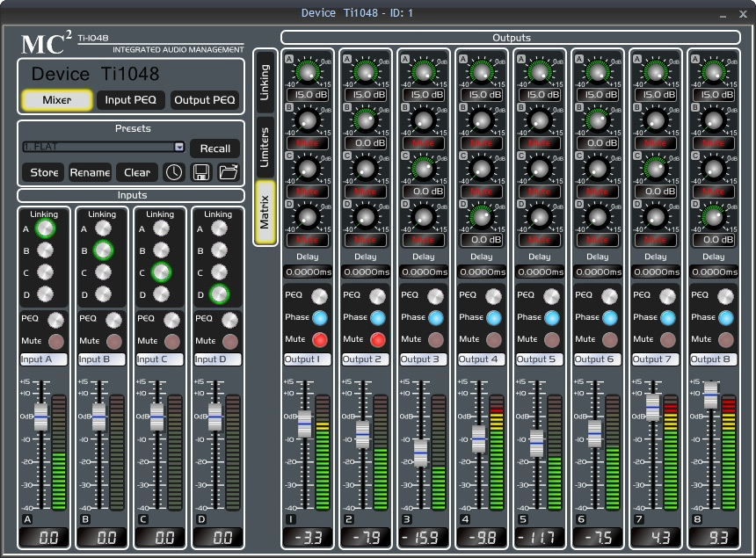
Task: Mute the Input A channel
Action: click(56, 341)
